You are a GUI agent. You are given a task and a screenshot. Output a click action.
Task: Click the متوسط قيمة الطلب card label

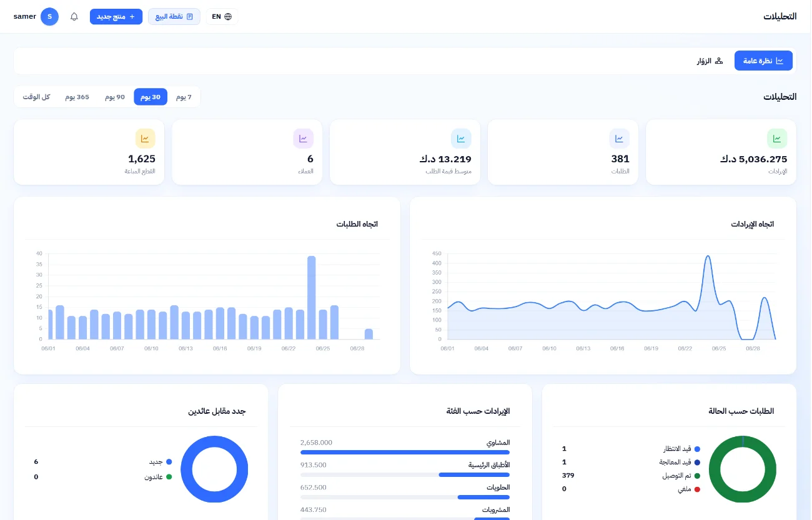[x=448, y=172]
